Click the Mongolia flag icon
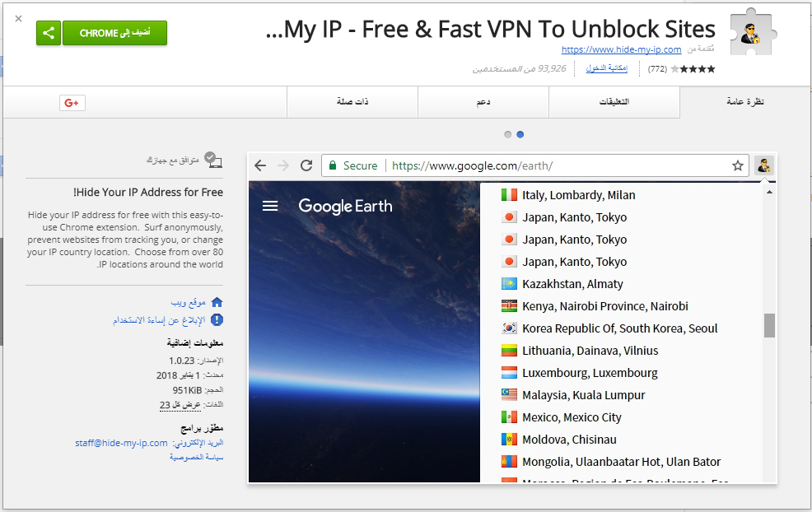 point(509,463)
